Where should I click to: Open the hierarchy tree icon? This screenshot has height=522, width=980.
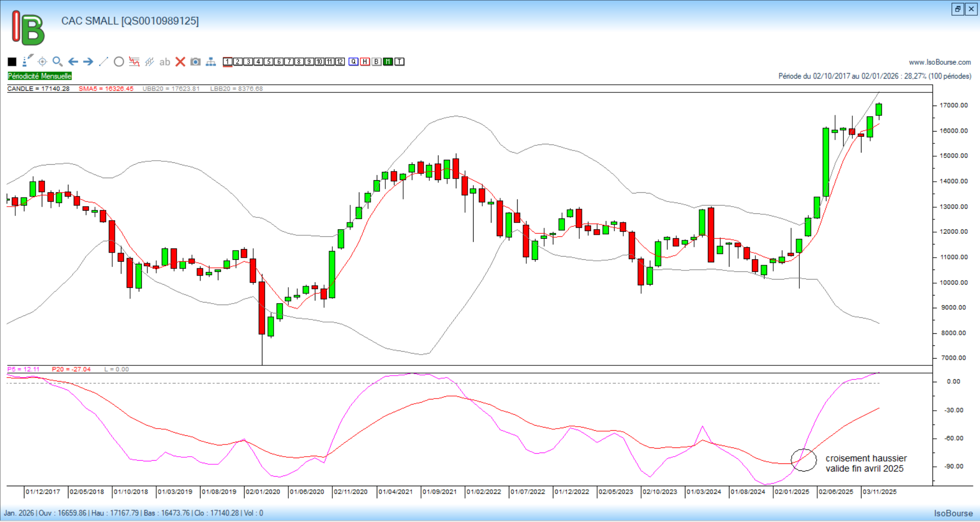[211, 62]
